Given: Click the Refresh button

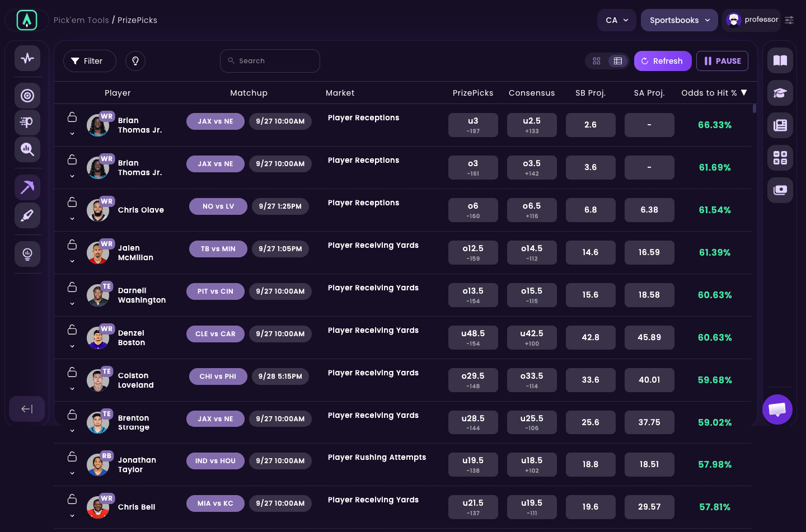Looking at the screenshot, I should pos(663,61).
